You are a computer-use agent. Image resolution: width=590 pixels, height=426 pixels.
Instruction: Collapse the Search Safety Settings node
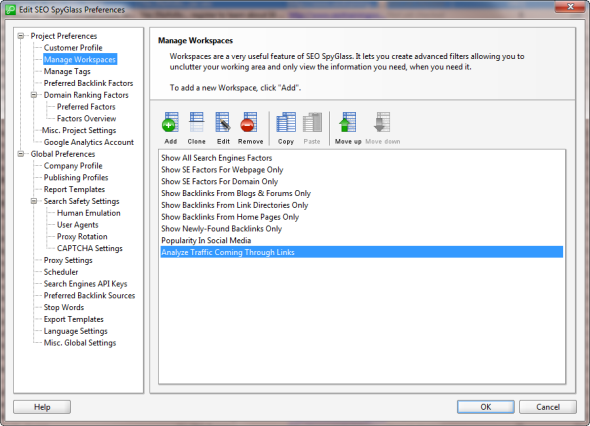[34, 201]
